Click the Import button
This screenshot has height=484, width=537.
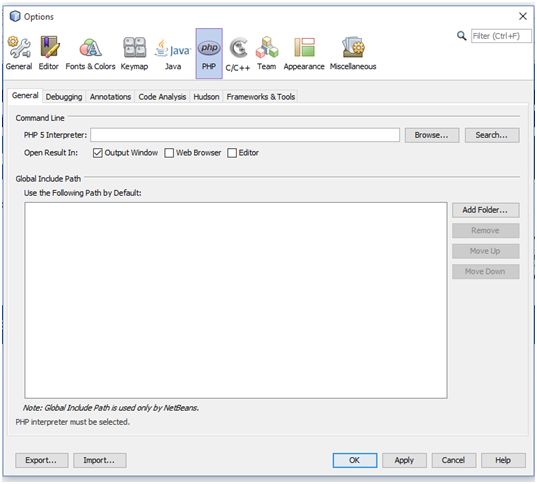pos(100,460)
